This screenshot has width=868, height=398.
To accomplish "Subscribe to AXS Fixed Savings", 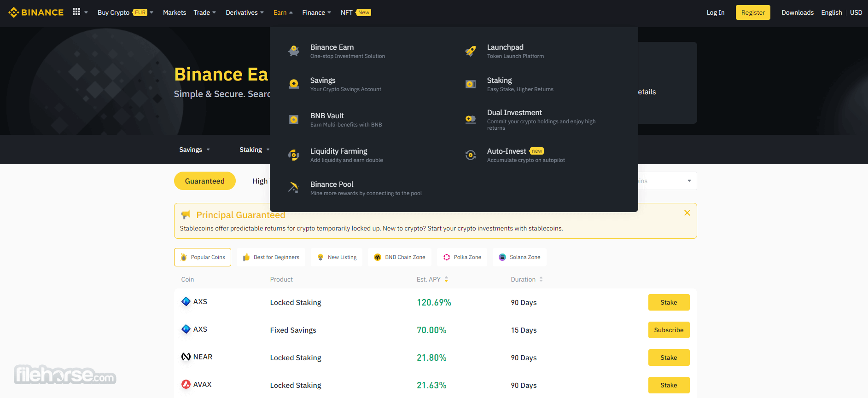I will pyautogui.click(x=669, y=330).
